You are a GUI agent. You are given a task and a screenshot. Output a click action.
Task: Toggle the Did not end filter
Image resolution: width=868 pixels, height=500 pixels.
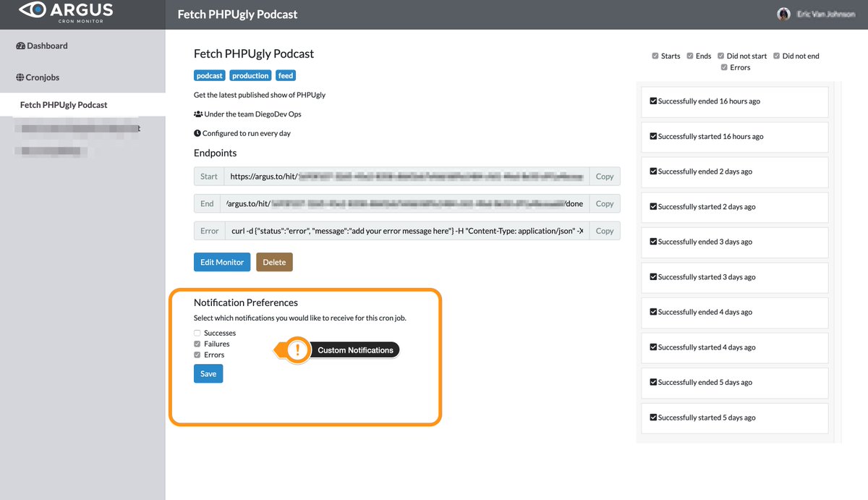[x=777, y=56]
